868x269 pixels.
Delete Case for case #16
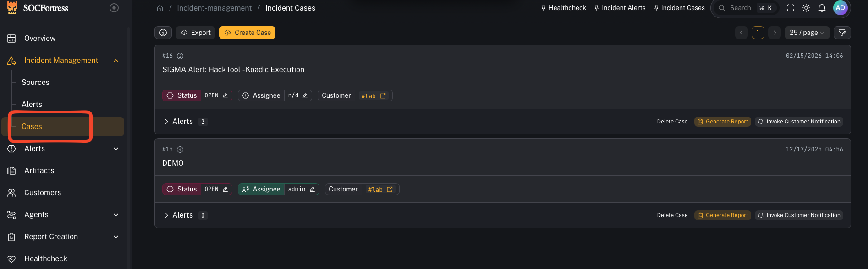pyautogui.click(x=672, y=122)
